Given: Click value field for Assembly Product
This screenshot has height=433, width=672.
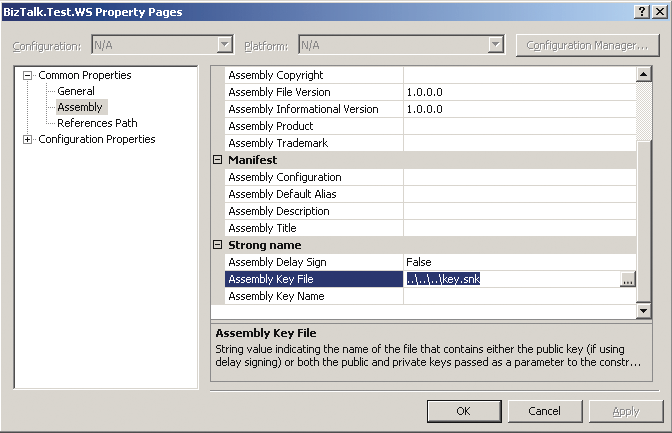Looking at the screenshot, I should [x=519, y=126].
